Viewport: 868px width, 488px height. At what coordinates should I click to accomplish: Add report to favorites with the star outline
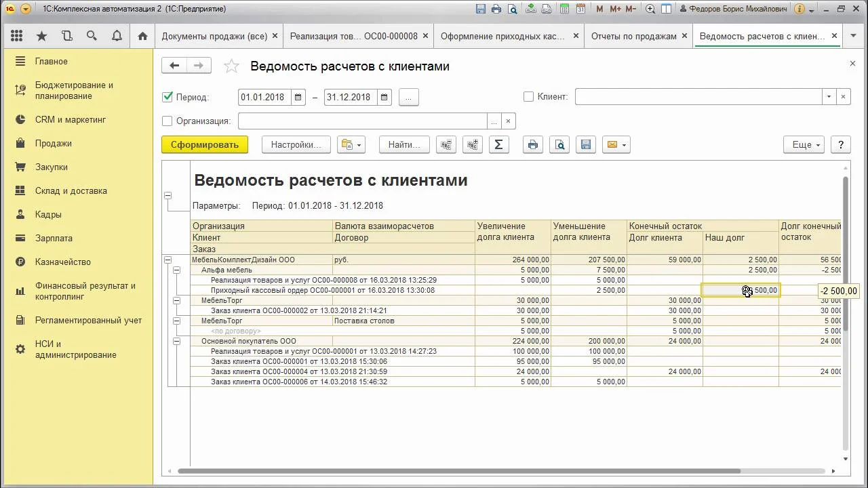[x=232, y=66]
